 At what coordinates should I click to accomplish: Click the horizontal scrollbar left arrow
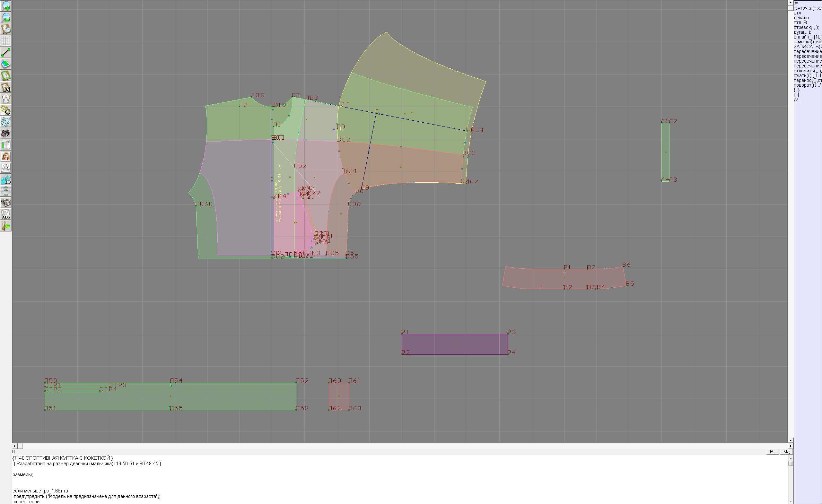coord(14,446)
